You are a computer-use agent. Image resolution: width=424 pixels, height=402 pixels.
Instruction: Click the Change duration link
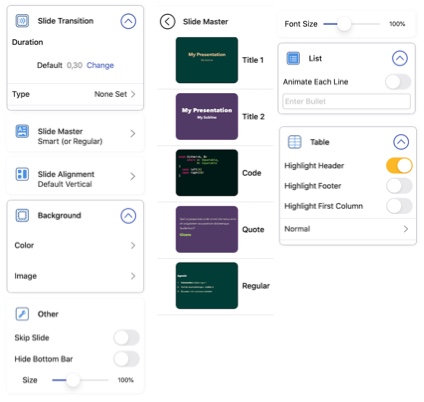(100, 65)
